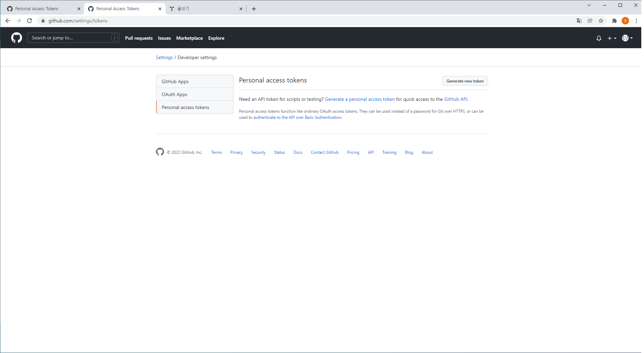Open the notifications bell
Viewport: 644px width, 353px height.
click(x=599, y=38)
